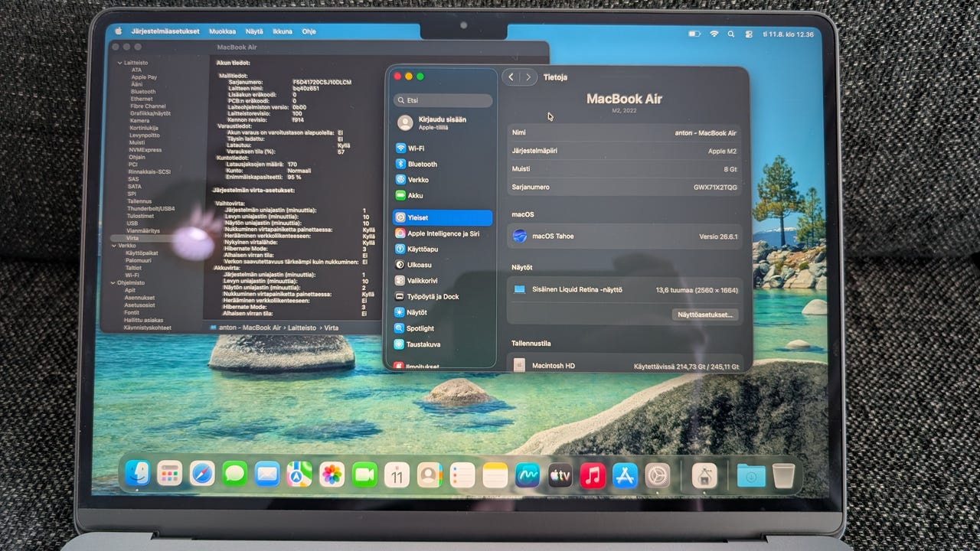Screen dimensions: 980x551
Task: Open Music app in the Dock
Action: pos(593,476)
